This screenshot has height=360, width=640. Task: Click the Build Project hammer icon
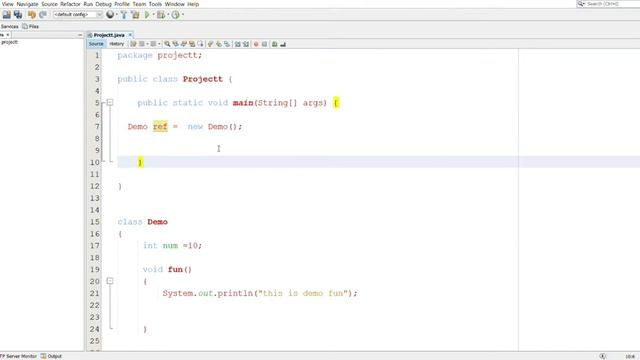click(124, 15)
